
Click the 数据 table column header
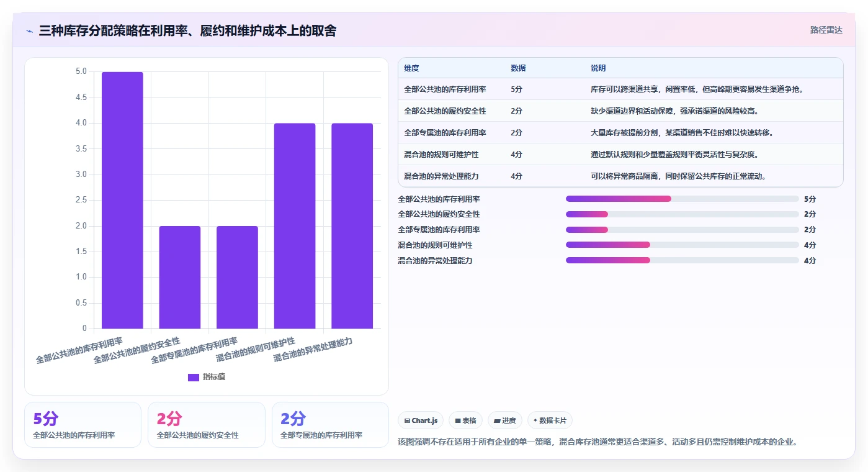click(518, 68)
